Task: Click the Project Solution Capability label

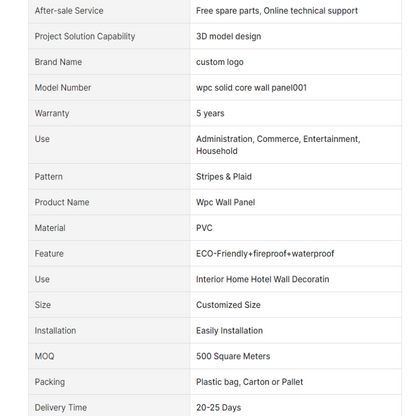Action: (x=85, y=36)
